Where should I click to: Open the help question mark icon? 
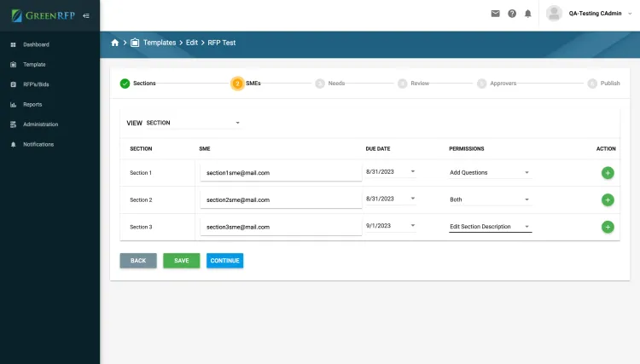pos(512,14)
